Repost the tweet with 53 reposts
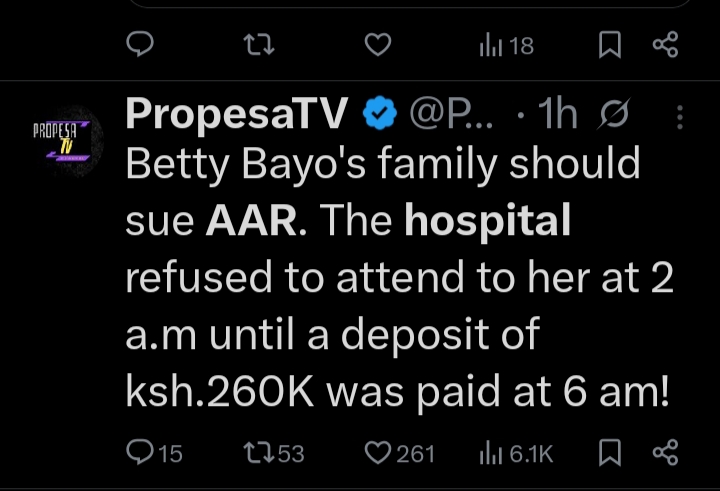Viewport: 720px width, 491px height. 273,453
